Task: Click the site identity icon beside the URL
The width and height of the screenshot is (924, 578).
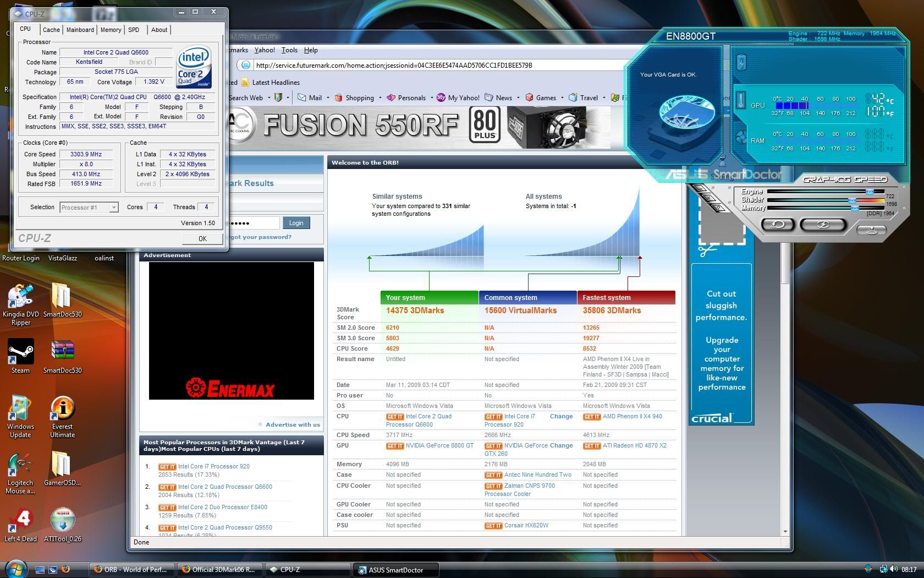Action: 246,65
